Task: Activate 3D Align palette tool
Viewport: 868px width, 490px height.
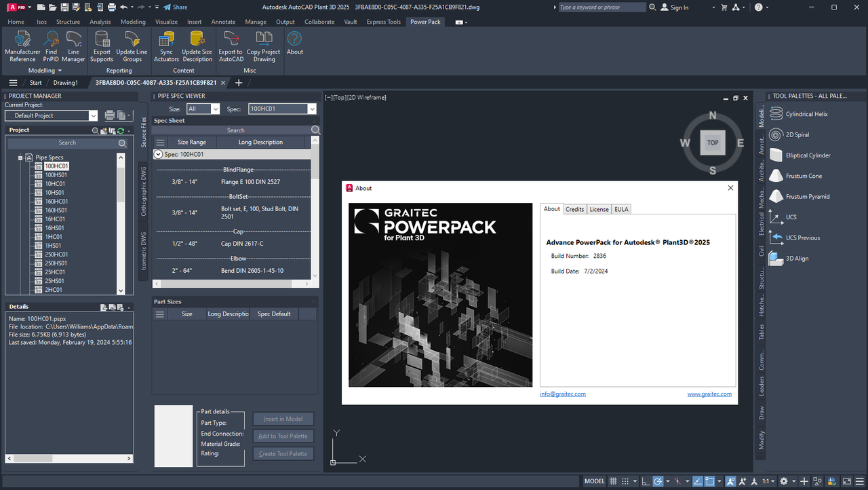Action: (x=789, y=259)
